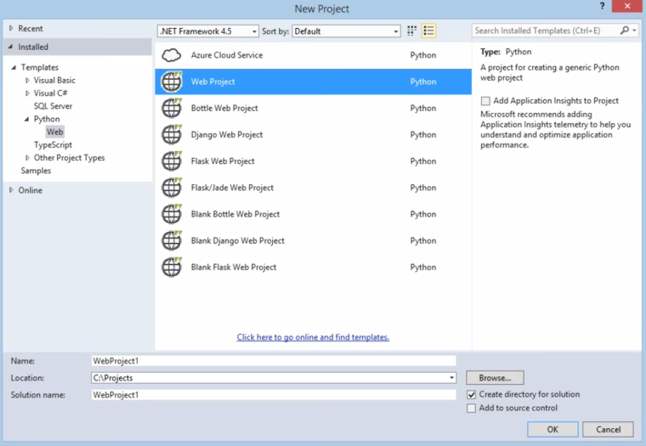Screen dimensions: 646x446
Task: Click the highlighted Web Project label
Action: [213, 82]
